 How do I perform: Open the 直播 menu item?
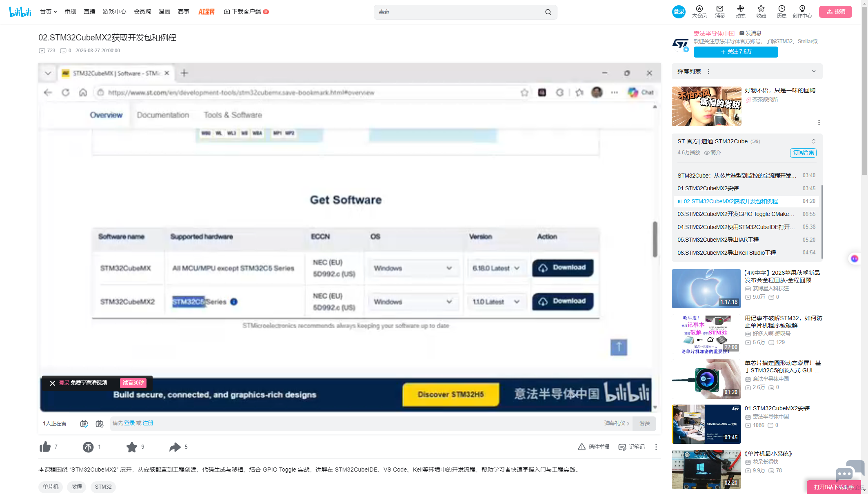(x=89, y=12)
